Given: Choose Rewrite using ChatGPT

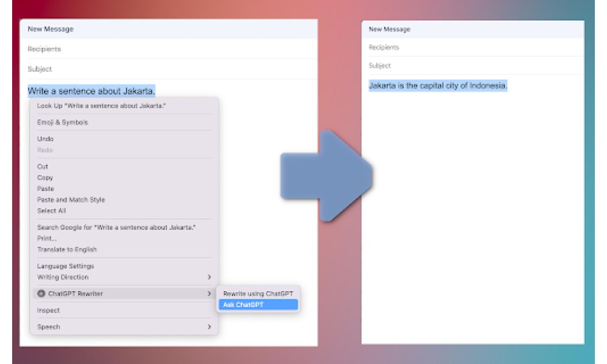Looking at the screenshot, I should point(258,294).
